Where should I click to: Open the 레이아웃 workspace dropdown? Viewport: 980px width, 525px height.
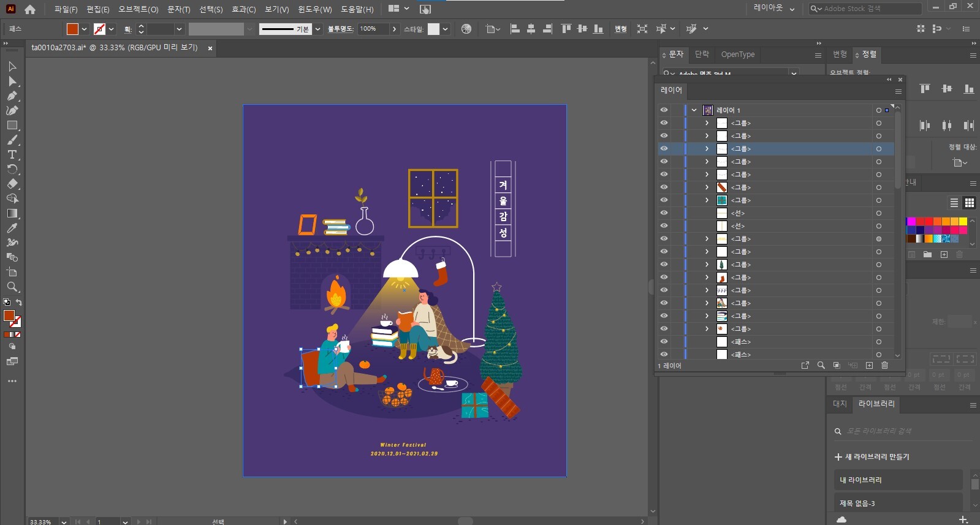(774, 9)
